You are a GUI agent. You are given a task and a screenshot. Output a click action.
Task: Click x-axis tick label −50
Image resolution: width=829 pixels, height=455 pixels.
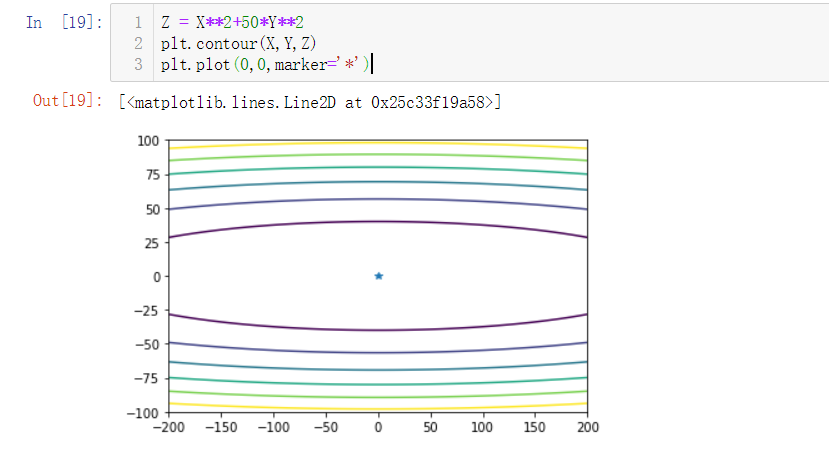326,427
